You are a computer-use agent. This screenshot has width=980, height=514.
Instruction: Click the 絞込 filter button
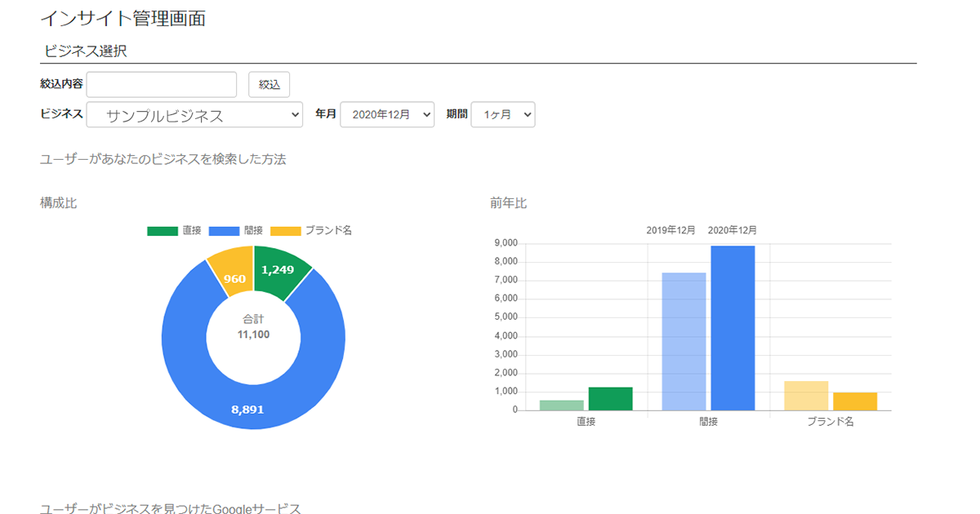(x=269, y=84)
